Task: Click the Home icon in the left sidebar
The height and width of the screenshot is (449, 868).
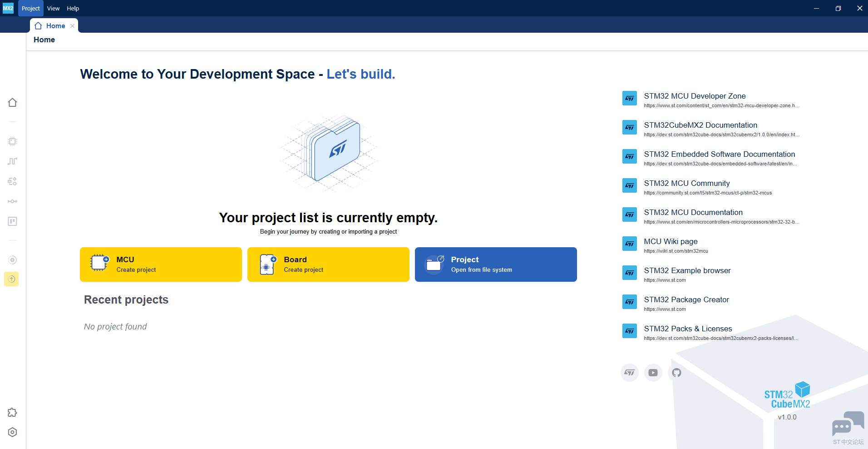Action: point(13,103)
